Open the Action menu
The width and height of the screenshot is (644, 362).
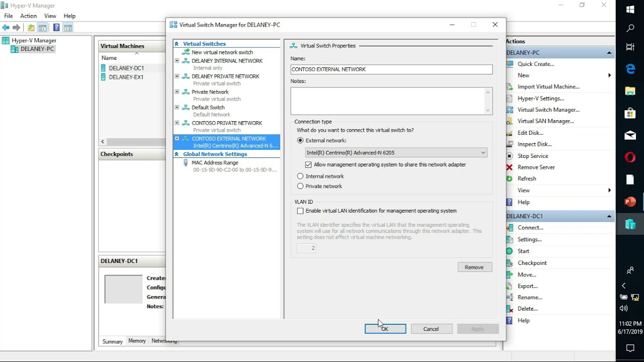(x=28, y=16)
